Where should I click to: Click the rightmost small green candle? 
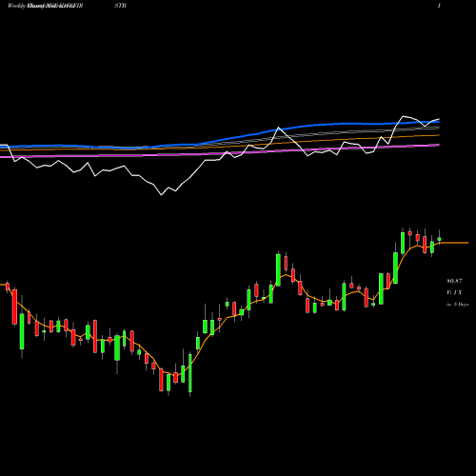[x=440, y=239]
